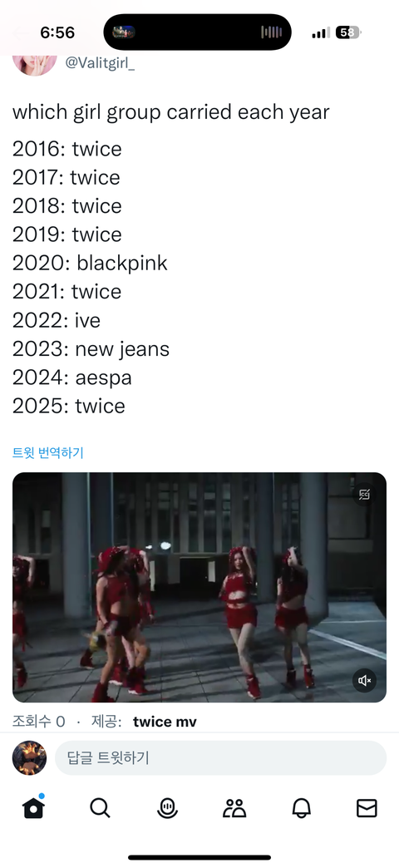This screenshot has height=868, width=399.
Task: Tap the 6:56 status bar clock
Action: point(57,32)
